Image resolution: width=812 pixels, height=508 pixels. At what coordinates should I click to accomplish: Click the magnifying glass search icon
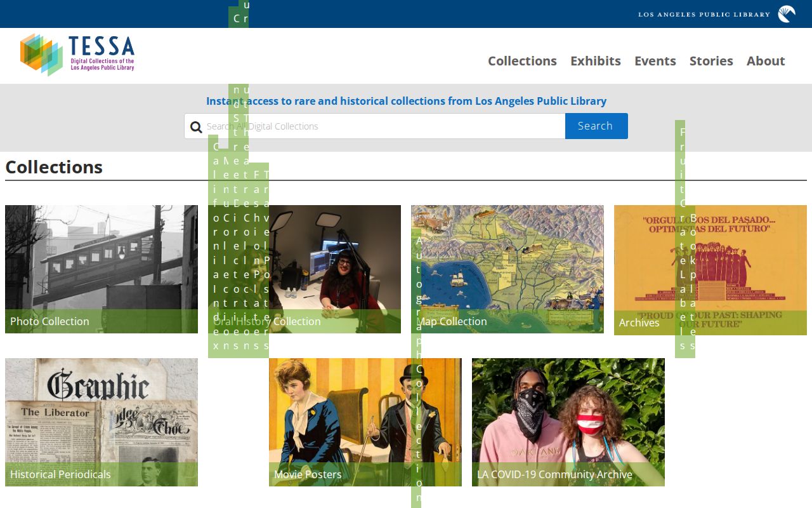196,126
